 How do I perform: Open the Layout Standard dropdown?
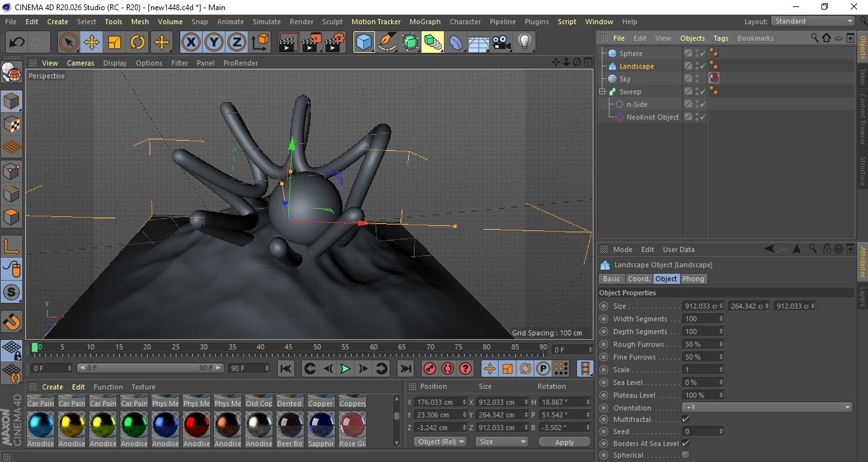pos(813,21)
